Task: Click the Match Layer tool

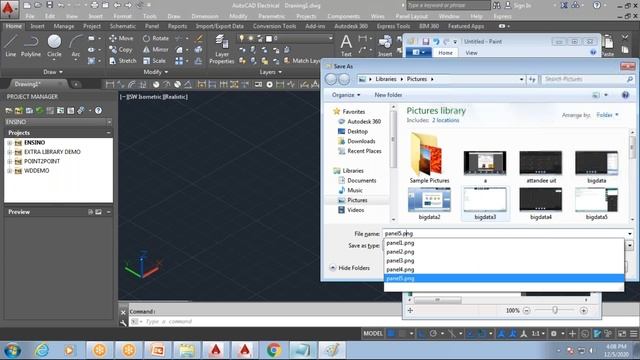Action: [x=302, y=61]
